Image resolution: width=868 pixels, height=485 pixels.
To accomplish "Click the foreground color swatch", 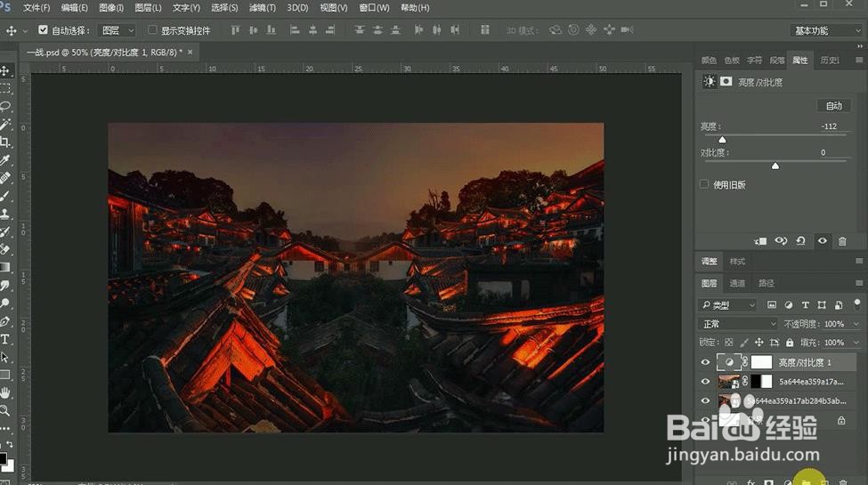I will 3,458.
